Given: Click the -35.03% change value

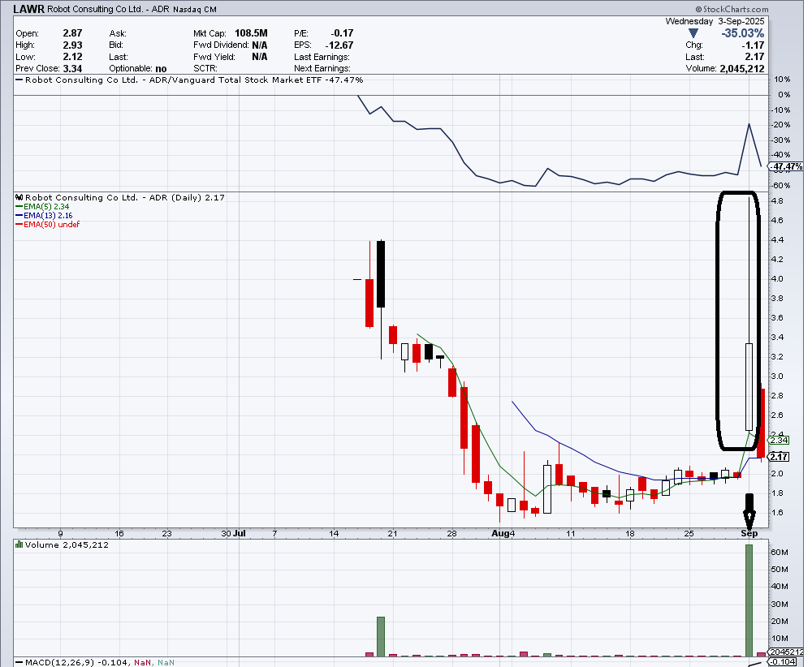Looking at the screenshot, I should click(x=743, y=33).
